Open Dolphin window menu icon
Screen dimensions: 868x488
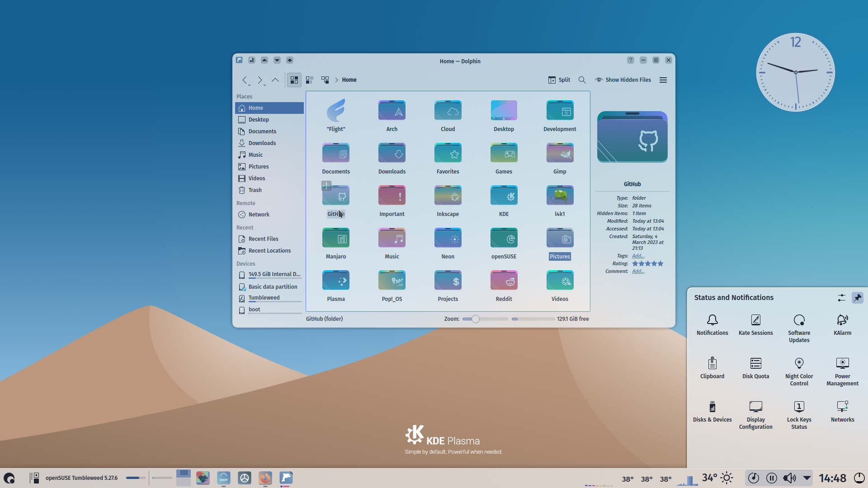coord(239,60)
